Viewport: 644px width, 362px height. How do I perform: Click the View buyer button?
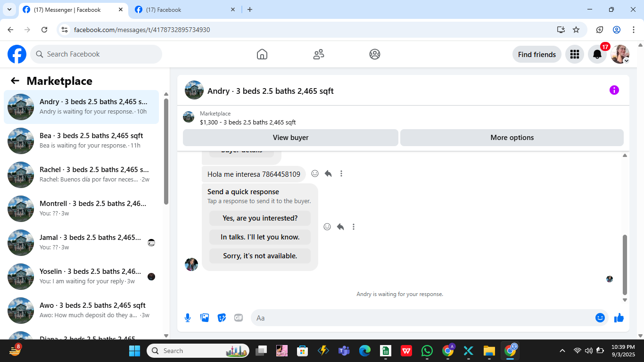pyautogui.click(x=290, y=138)
